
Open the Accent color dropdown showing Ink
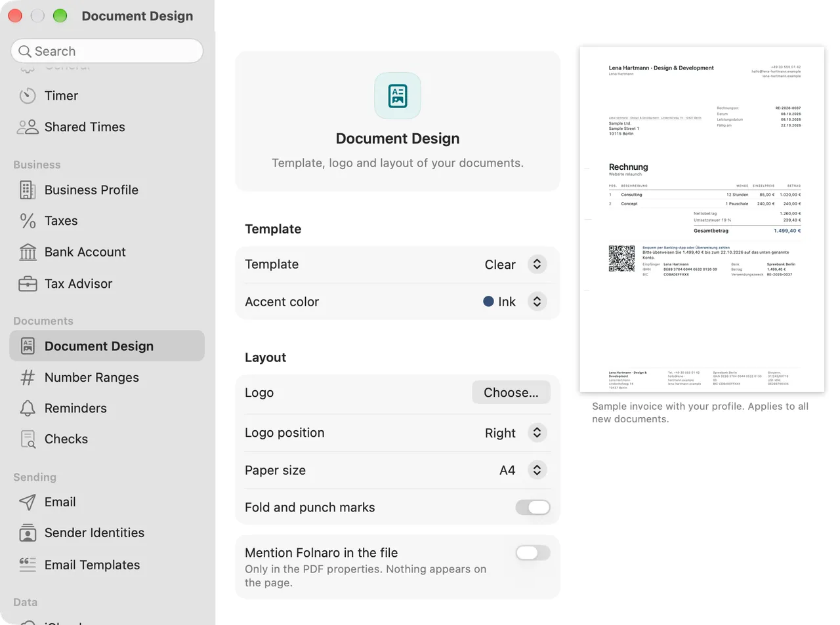(x=516, y=302)
